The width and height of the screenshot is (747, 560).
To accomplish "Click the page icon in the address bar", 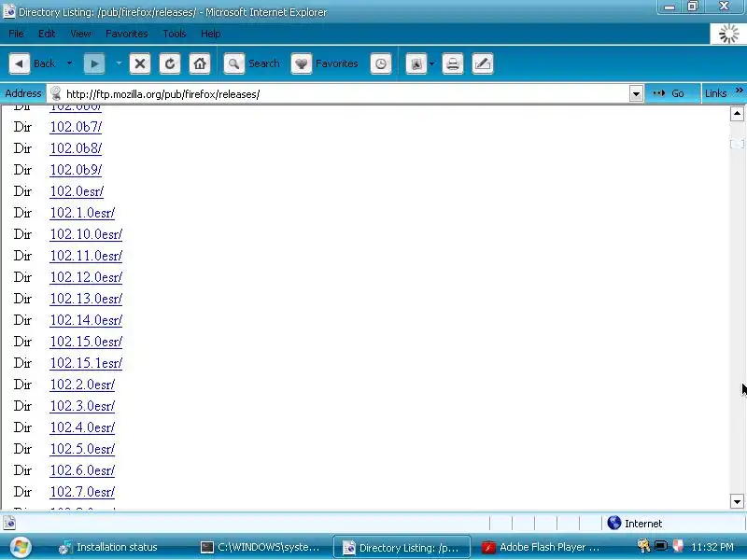I will pyautogui.click(x=56, y=93).
